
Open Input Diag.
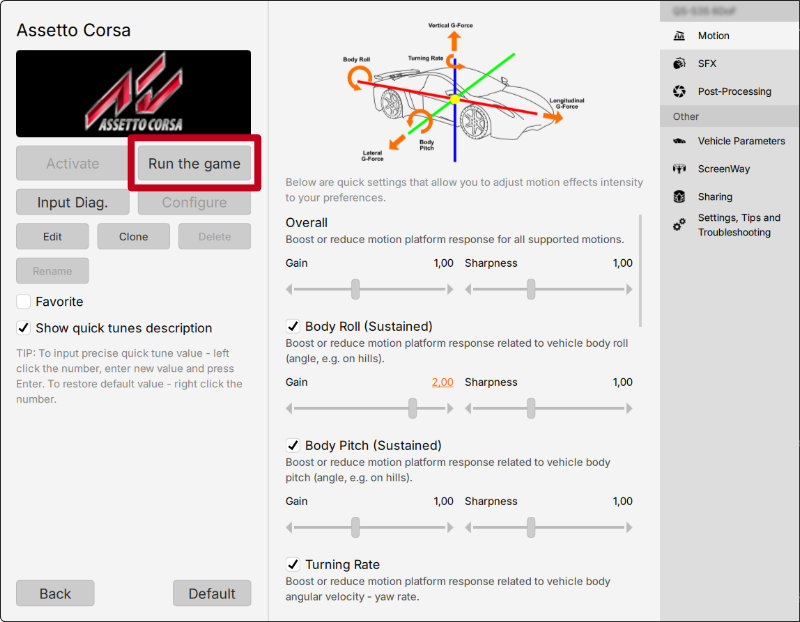72,202
